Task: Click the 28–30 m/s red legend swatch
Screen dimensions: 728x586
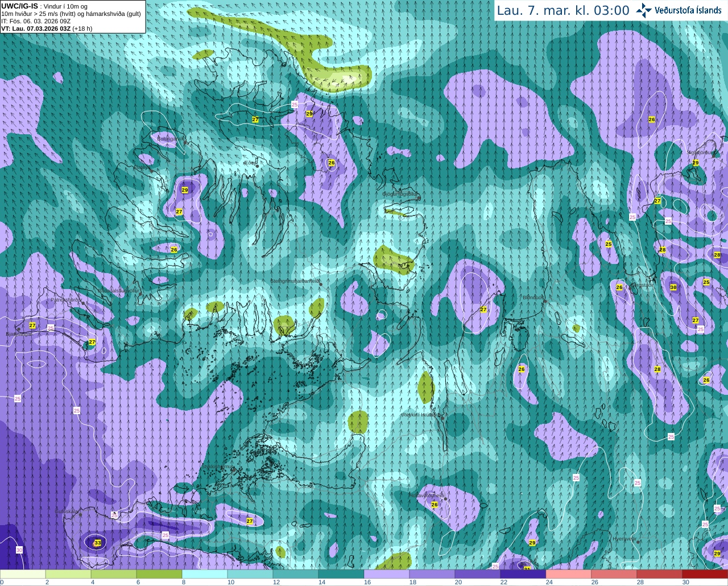Action: (660, 574)
